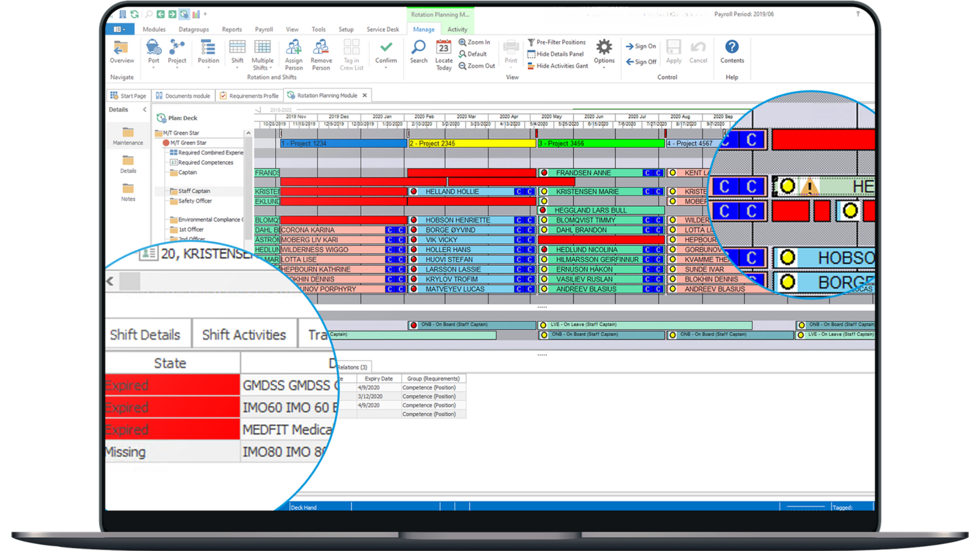The width and height of the screenshot is (980, 551).
Task: Select Staff Captain in the tree
Action: 190,191
